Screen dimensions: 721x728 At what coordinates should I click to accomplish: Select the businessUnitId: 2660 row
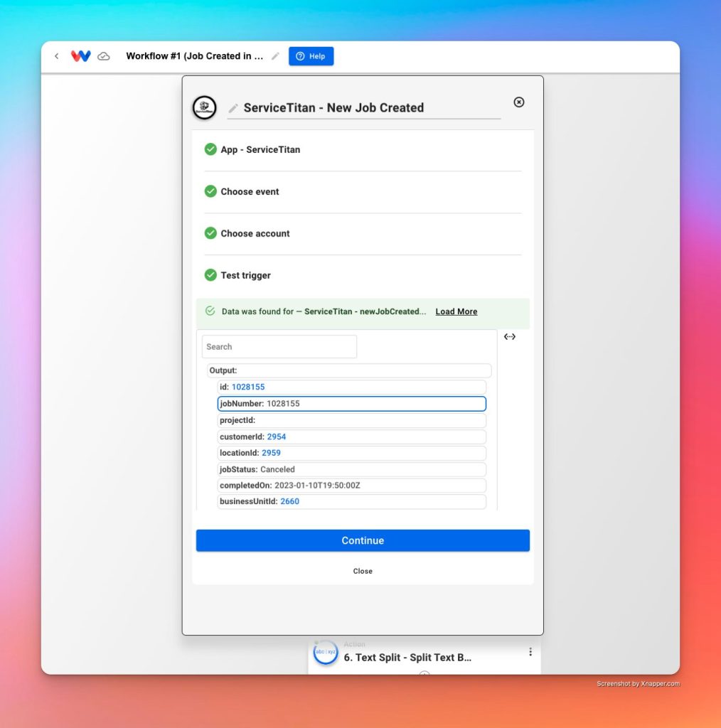point(352,501)
